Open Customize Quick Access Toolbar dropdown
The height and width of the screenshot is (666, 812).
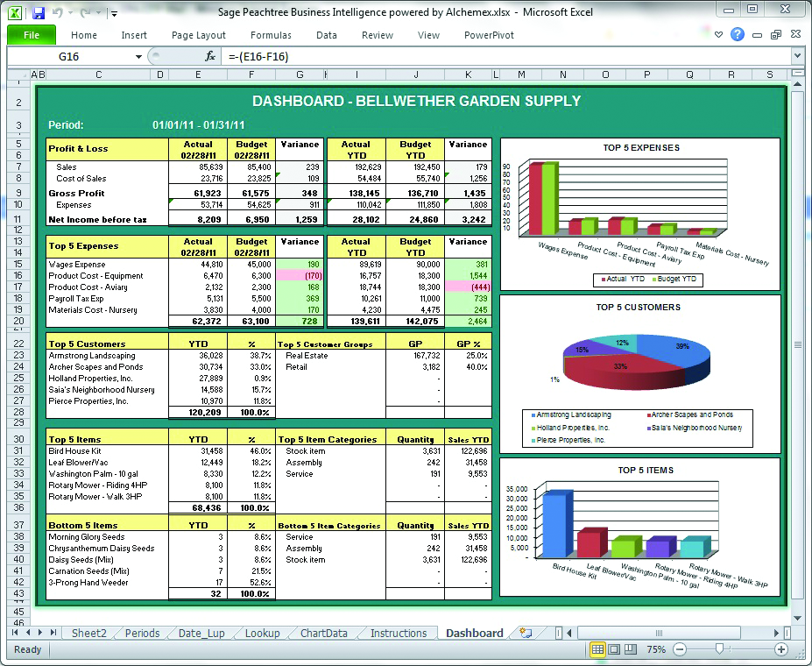tap(115, 14)
